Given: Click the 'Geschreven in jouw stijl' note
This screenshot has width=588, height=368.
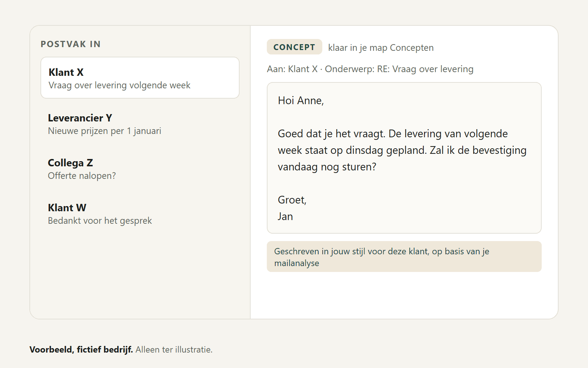Looking at the screenshot, I should pos(404,256).
